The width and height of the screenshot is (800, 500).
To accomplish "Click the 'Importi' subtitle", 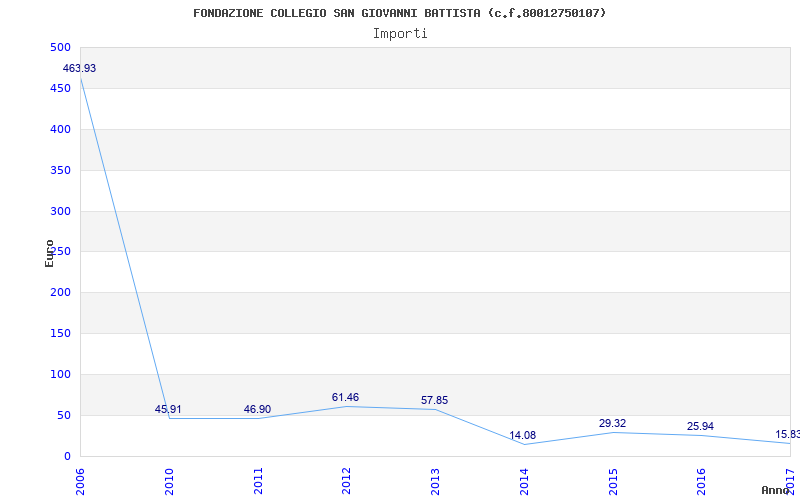I will [400, 34].
